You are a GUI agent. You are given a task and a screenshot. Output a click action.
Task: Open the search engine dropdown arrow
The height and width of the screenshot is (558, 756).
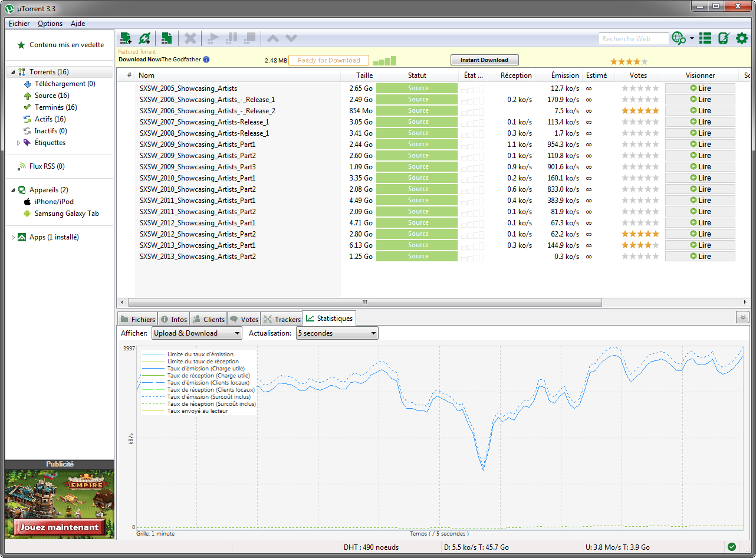(x=692, y=39)
